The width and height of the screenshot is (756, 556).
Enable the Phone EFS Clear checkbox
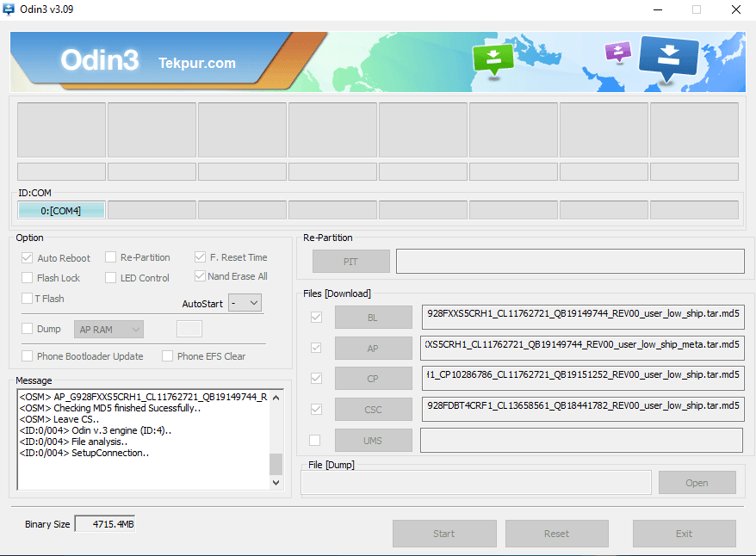[x=167, y=356]
